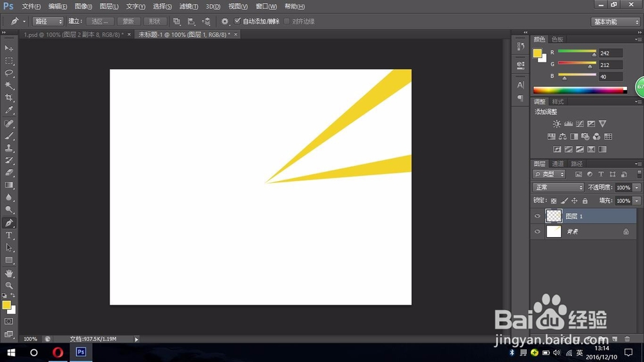
Task: Click foreground color swatch in Color panel
Action: (537, 53)
